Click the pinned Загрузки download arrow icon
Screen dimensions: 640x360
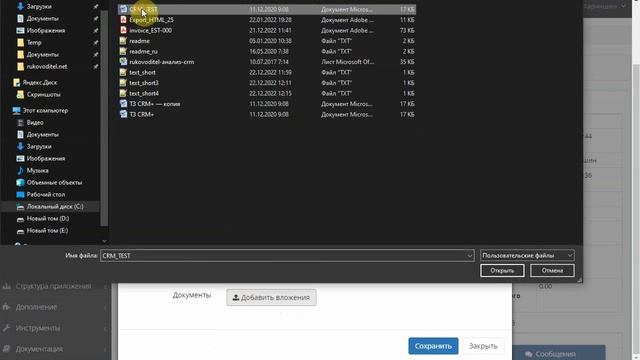pyautogui.click(x=20, y=7)
